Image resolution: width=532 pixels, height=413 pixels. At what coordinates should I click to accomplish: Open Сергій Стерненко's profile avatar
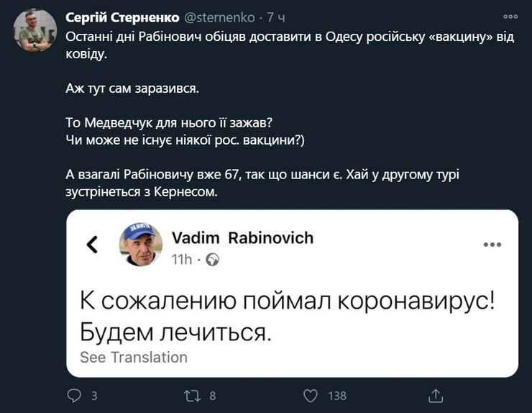[x=35, y=30]
